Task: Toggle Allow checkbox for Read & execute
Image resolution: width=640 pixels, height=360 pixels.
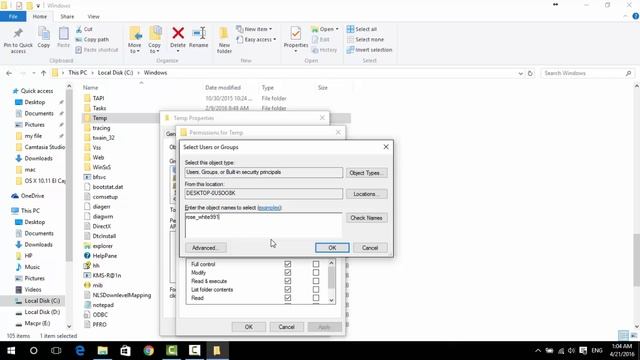Action: click(x=288, y=281)
